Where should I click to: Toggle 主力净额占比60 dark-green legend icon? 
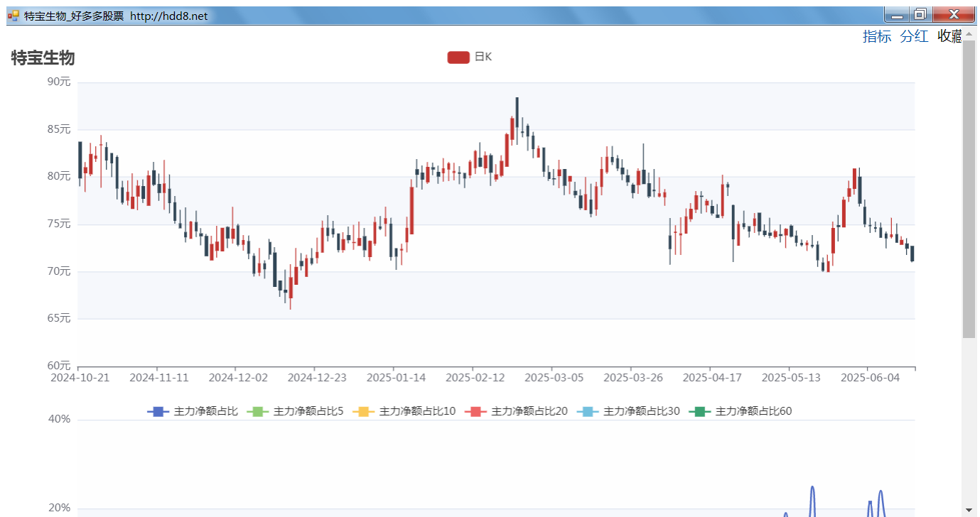pos(700,411)
